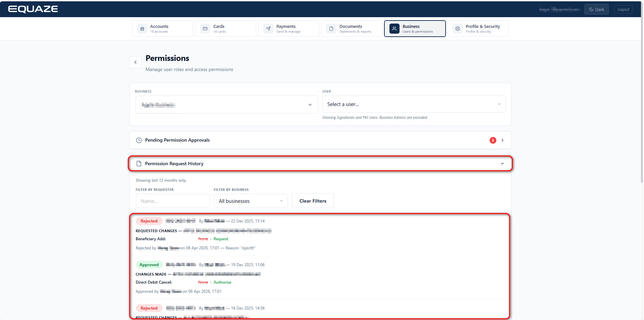Click the 19 Dec 2025, 11:06 timestamp

click(x=248, y=265)
